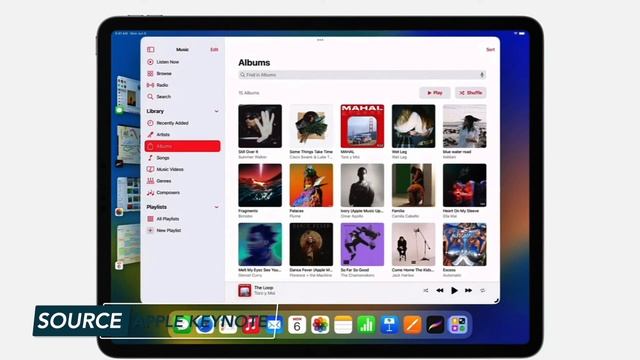Open Numbers from the dock

pyautogui.click(x=366, y=325)
